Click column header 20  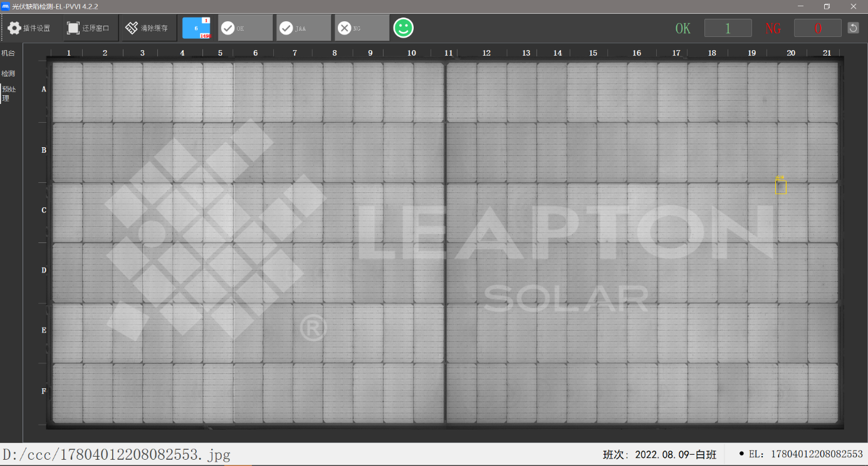791,53
